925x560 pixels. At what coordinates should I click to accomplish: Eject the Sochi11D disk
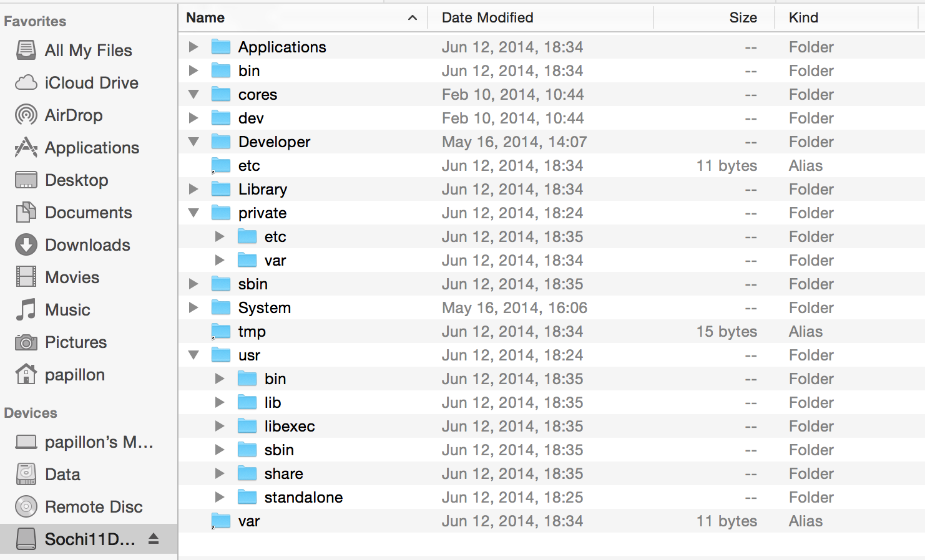point(154,539)
